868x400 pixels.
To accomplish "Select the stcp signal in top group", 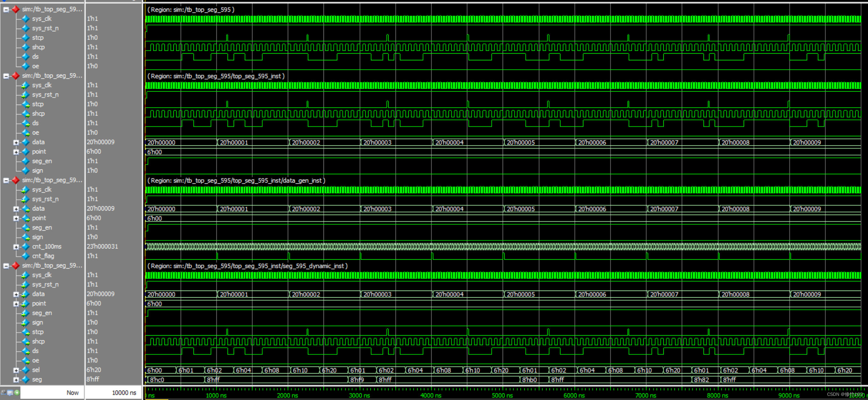I will pyautogui.click(x=38, y=38).
